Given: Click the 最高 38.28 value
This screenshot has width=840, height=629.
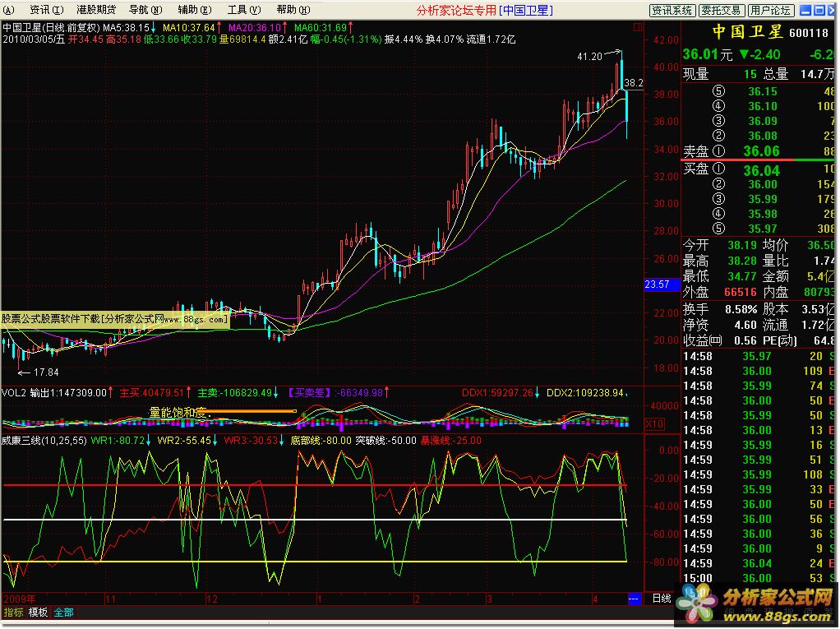Looking at the screenshot, I should pos(742,261).
